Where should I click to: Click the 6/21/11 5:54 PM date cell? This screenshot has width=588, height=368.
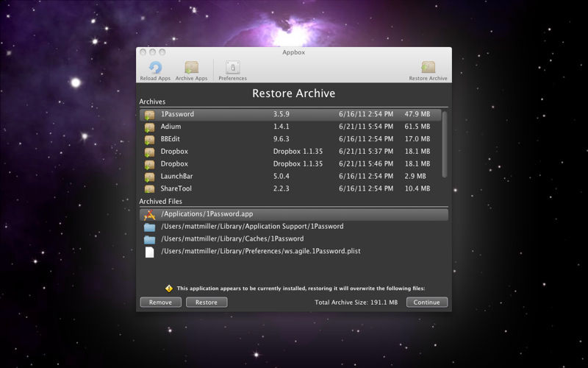[x=366, y=126]
